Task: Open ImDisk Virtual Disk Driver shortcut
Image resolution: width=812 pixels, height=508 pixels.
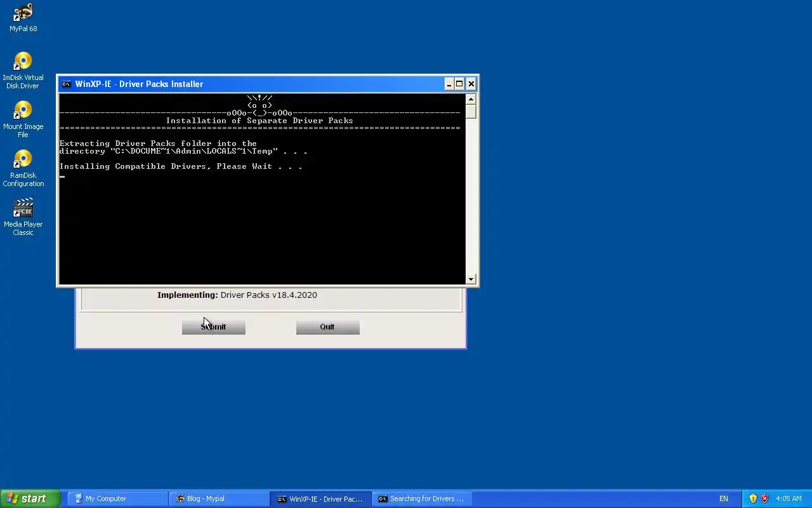Action: click(x=23, y=70)
